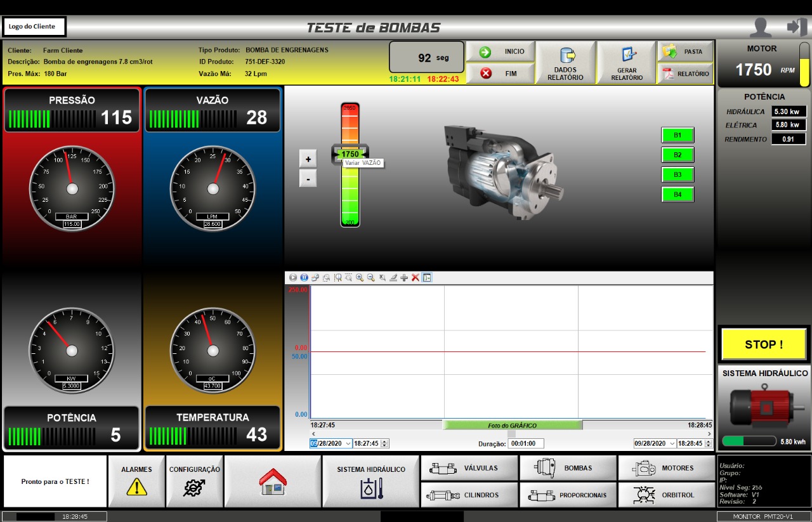Open the user profile icon
812x522 pixels.
coord(761,27)
